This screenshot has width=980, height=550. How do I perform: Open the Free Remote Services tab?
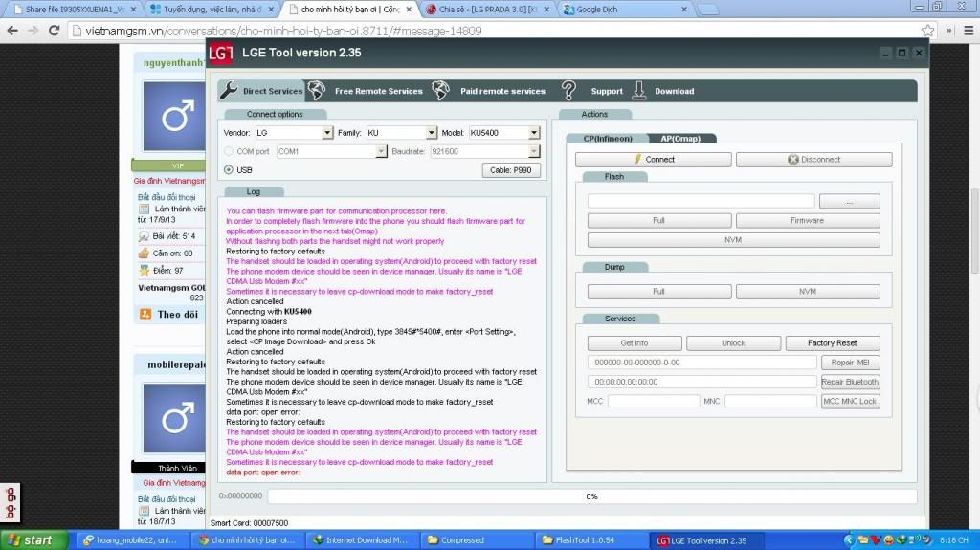coord(379,91)
